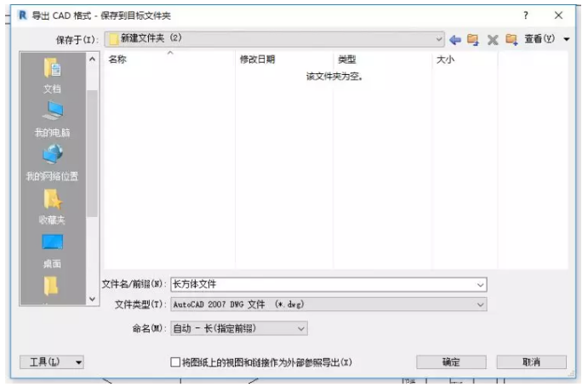Go up one folder level icon
The image size is (588, 387).
coord(473,39)
